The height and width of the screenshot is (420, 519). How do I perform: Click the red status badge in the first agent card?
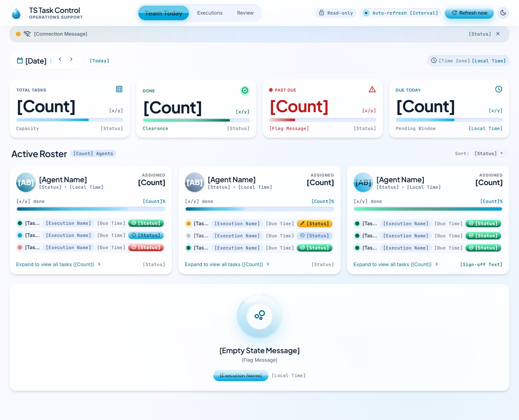click(x=146, y=247)
